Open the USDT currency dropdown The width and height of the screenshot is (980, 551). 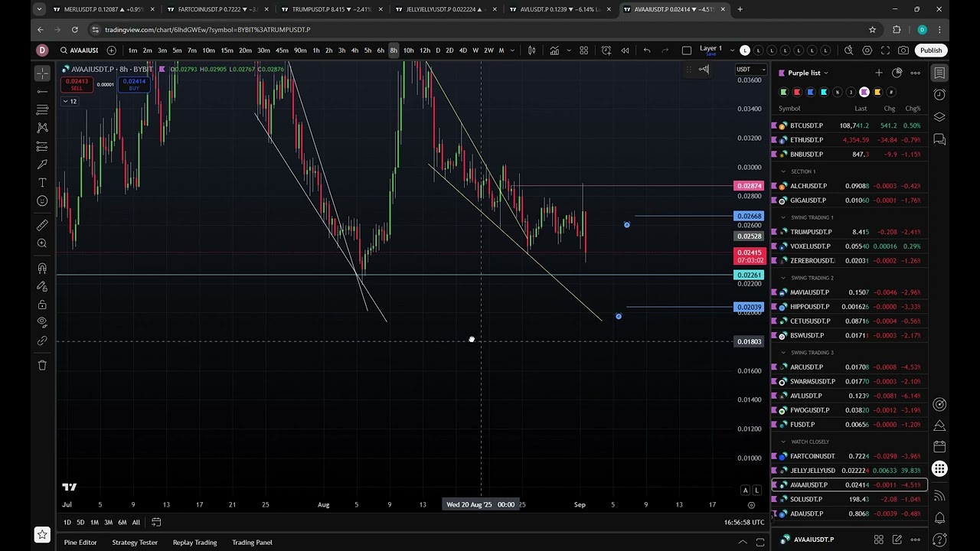pyautogui.click(x=751, y=69)
